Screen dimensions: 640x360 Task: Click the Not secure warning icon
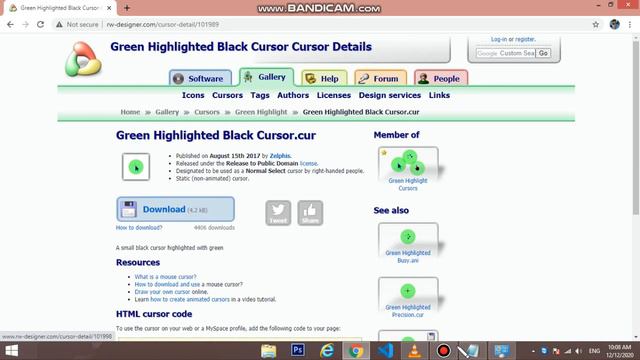(60, 24)
